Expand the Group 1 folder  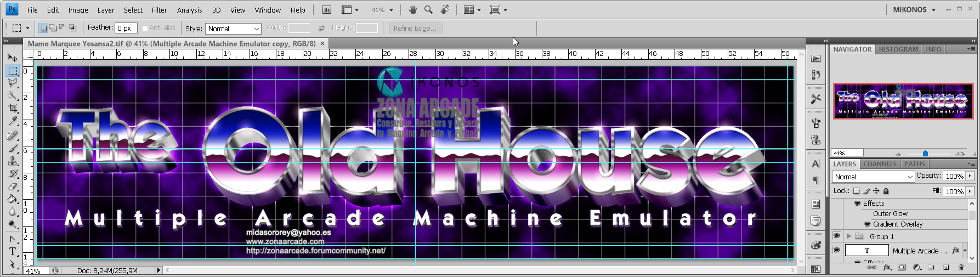[849, 236]
